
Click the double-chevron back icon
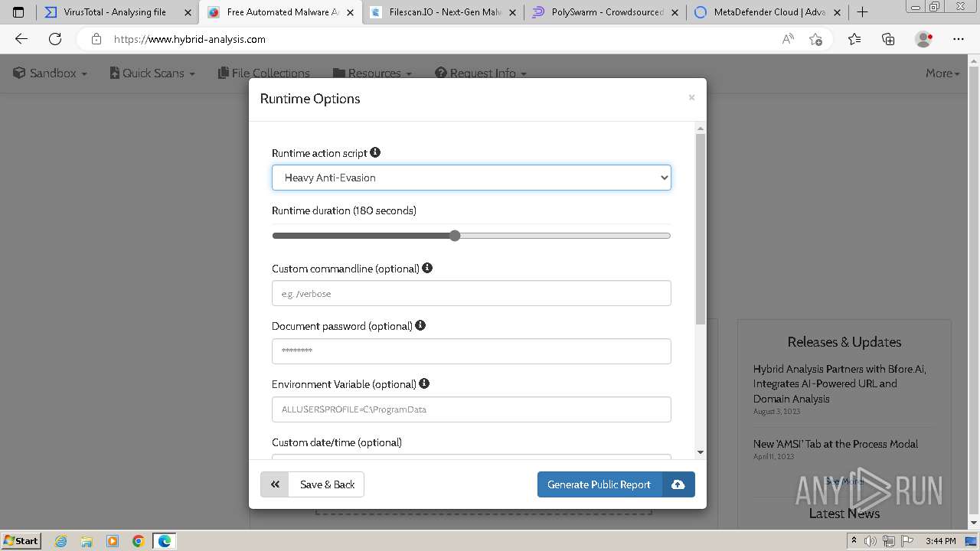click(x=275, y=484)
